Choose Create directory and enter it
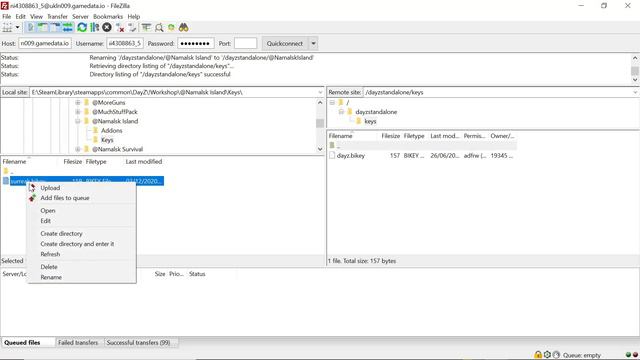 pos(77,244)
